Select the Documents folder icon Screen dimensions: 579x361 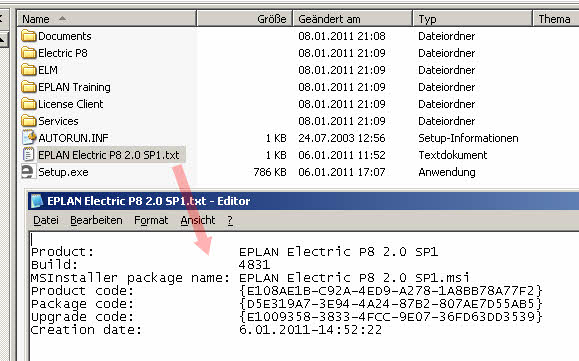tap(28, 36)
